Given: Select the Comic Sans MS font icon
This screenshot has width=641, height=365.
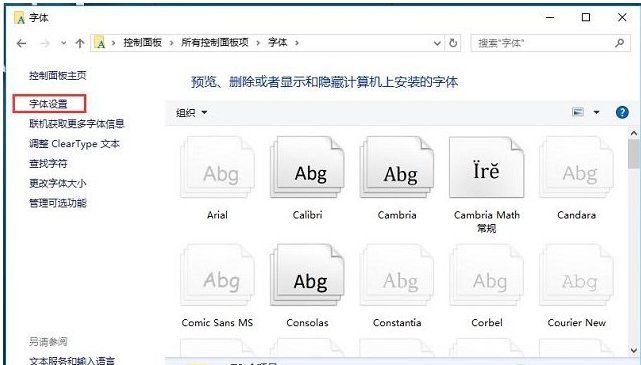Looking at the screenshot, I should tap(217, 275).
